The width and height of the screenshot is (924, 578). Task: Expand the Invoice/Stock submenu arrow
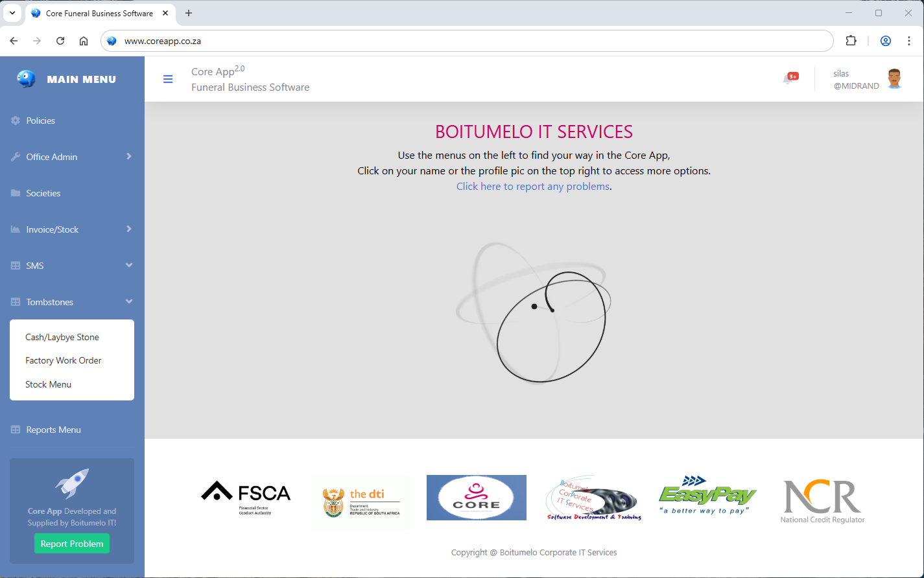coord(128,229)
